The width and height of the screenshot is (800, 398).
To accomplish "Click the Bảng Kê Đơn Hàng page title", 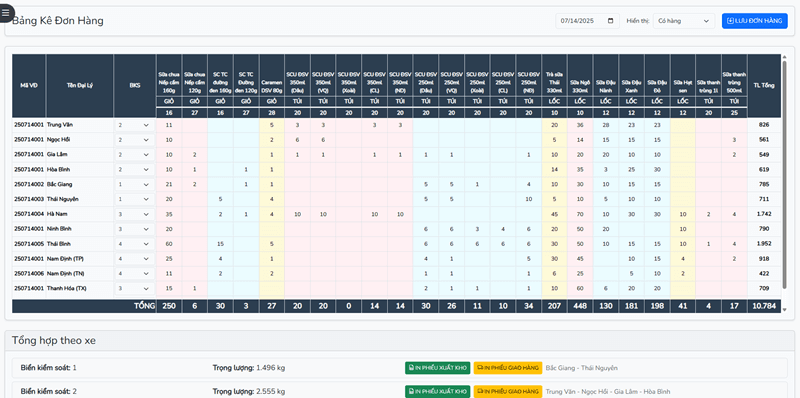I will pos(58,21).
